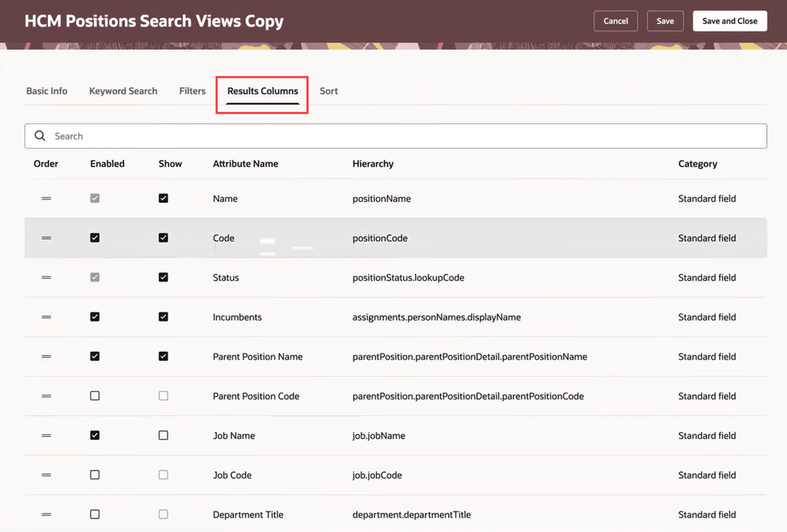Select the Results Columns tab
Image resolution: width=787 pixels, height=532 pixels.
pyautogui.click(x=263, y=91)
